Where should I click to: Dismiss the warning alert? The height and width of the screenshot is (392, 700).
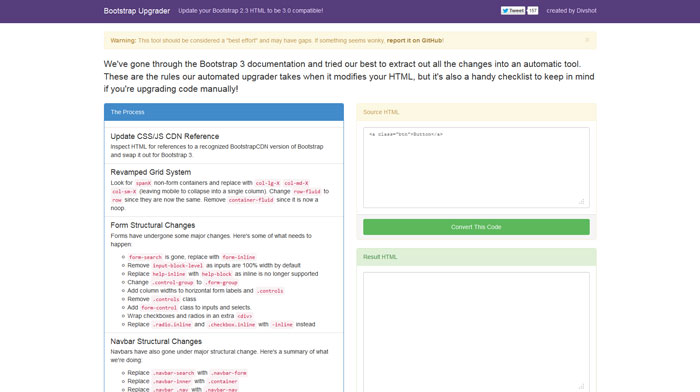click(587, 40)
